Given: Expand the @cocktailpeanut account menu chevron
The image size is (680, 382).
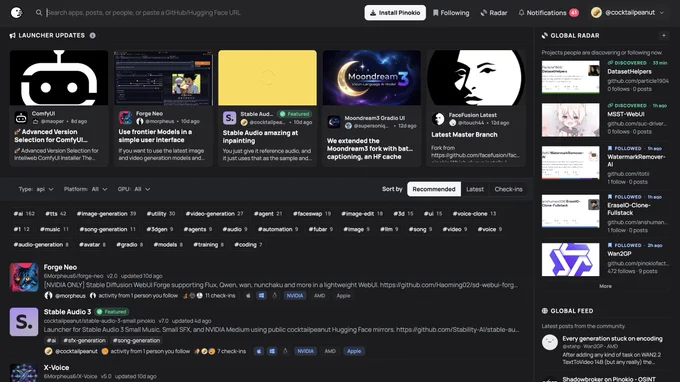Looking at the screenshot, I should [x=661, y=13].
